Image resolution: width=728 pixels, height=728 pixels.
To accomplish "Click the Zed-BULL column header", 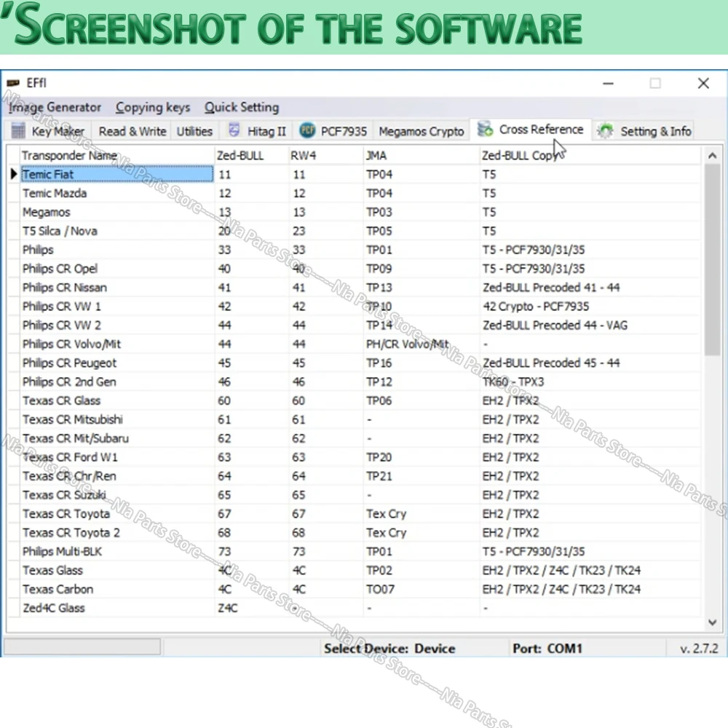I will tap(251, 155).
